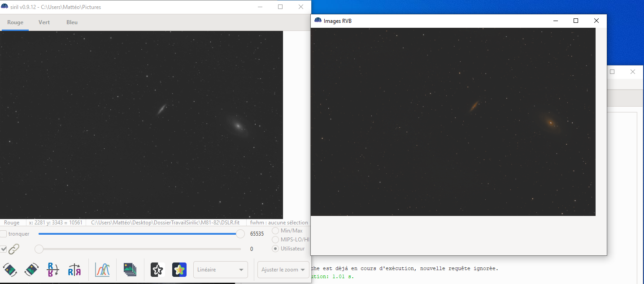The width and height of the screenshot is (644, 284).
Task: Minimize the Images RVB window
Action: pos(556,21)
